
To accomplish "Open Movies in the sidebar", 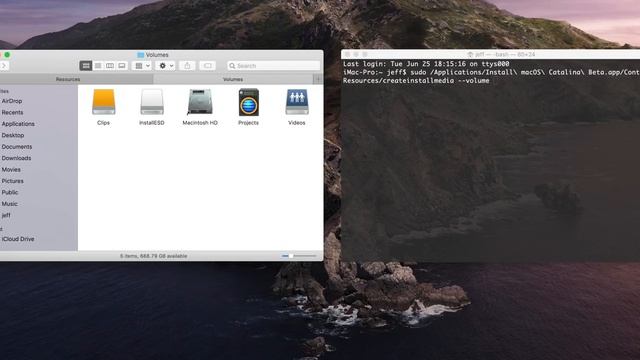I will [x=11, y=169].
